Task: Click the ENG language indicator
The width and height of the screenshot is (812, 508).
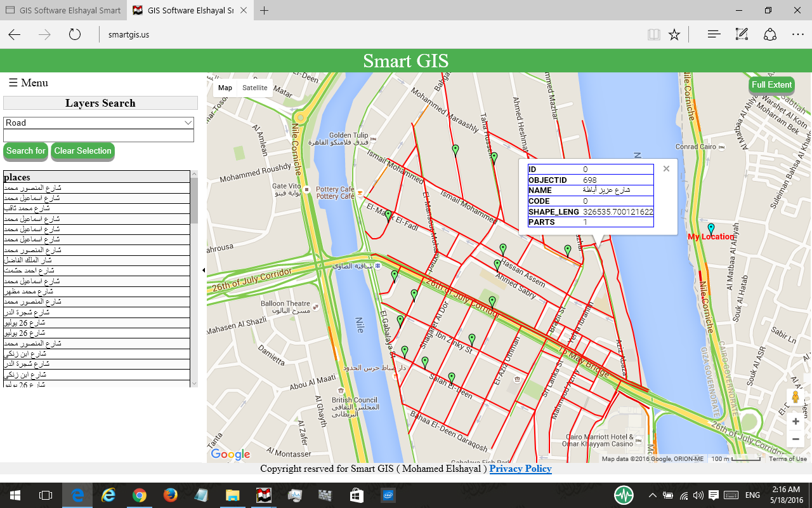Action: coord(752,495)
